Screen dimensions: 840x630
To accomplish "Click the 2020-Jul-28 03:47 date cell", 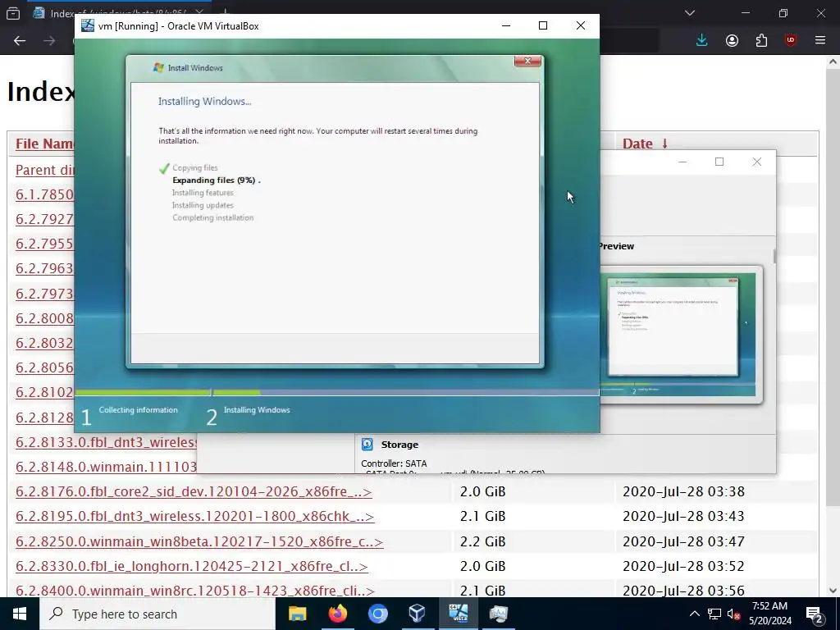I will pyautogui.click(x=683, y=541).
